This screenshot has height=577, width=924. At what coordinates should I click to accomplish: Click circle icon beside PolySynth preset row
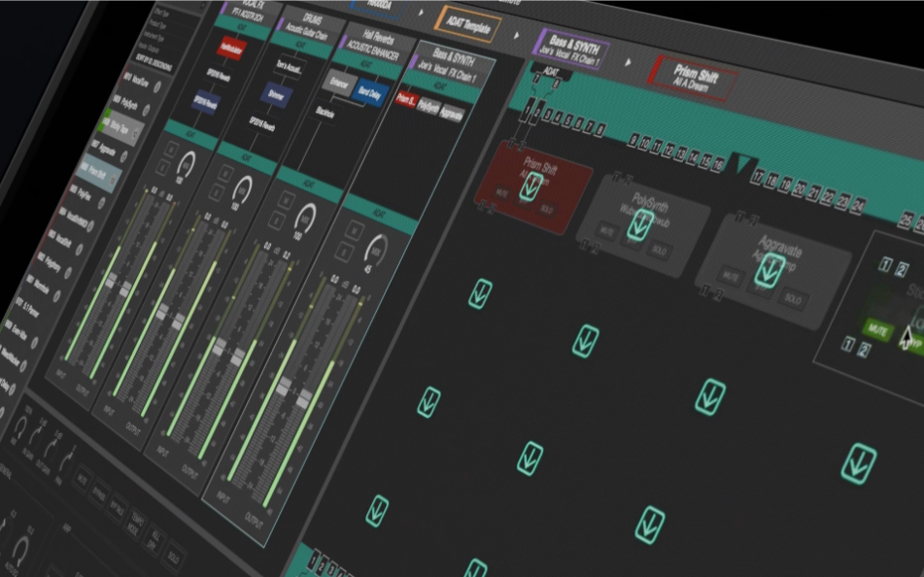[146, 110]
